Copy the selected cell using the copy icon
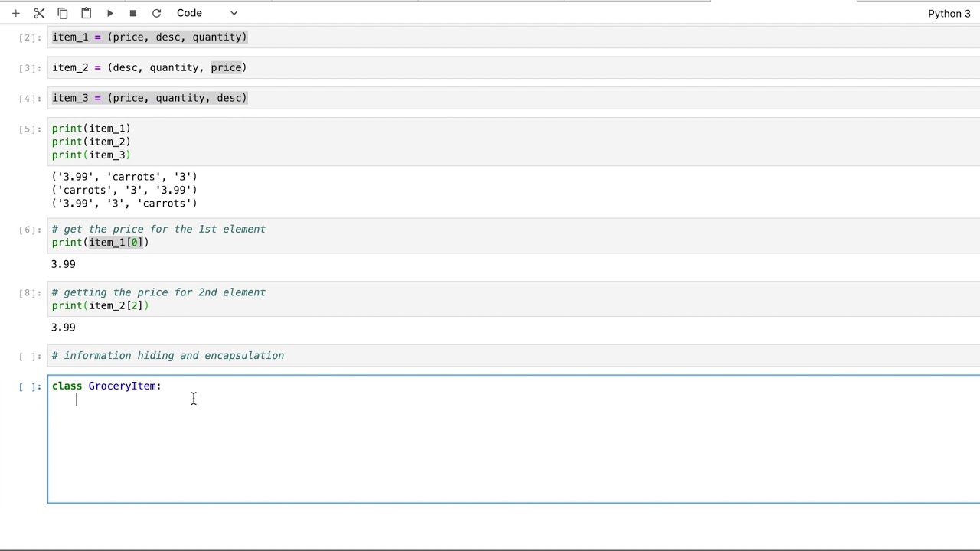The width and height of the screenshot is (980, 551). point(63,13)
